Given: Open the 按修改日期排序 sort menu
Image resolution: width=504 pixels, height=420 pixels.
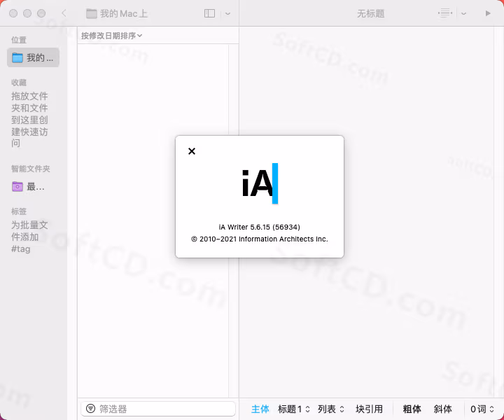Looking at the screenshot, I should click(111, 36).
